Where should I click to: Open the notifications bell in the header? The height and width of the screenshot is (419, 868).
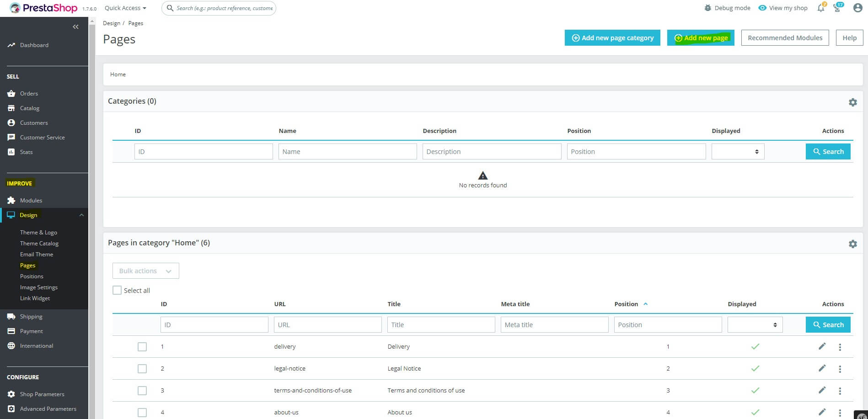[x=820, y=8]
